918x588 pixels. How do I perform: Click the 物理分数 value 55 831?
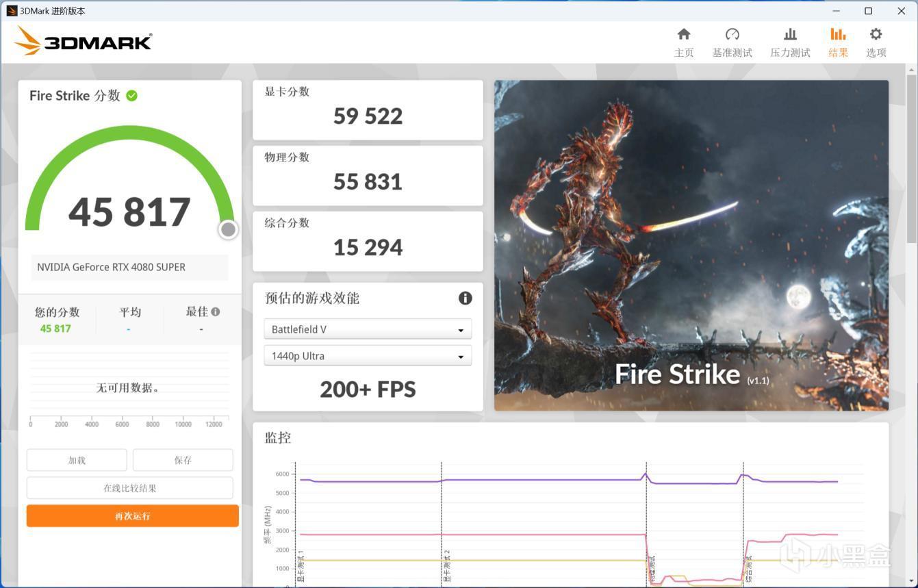[x=368, y=182]
